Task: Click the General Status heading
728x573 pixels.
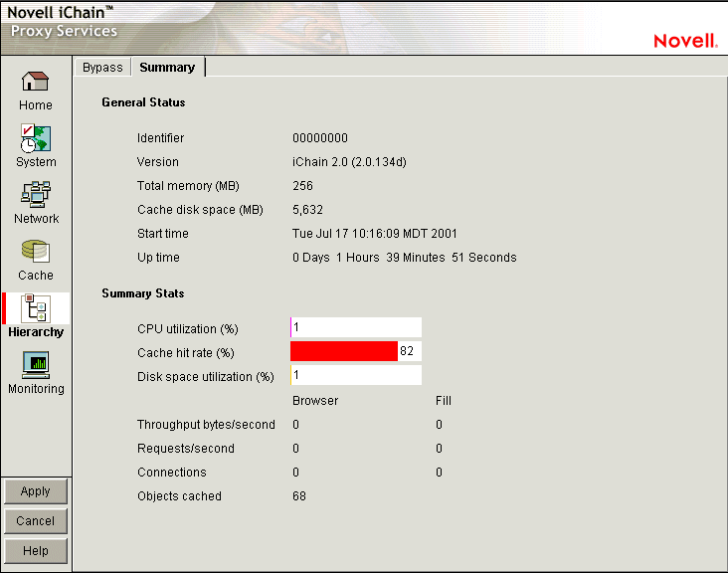Action: pos(143,102)
